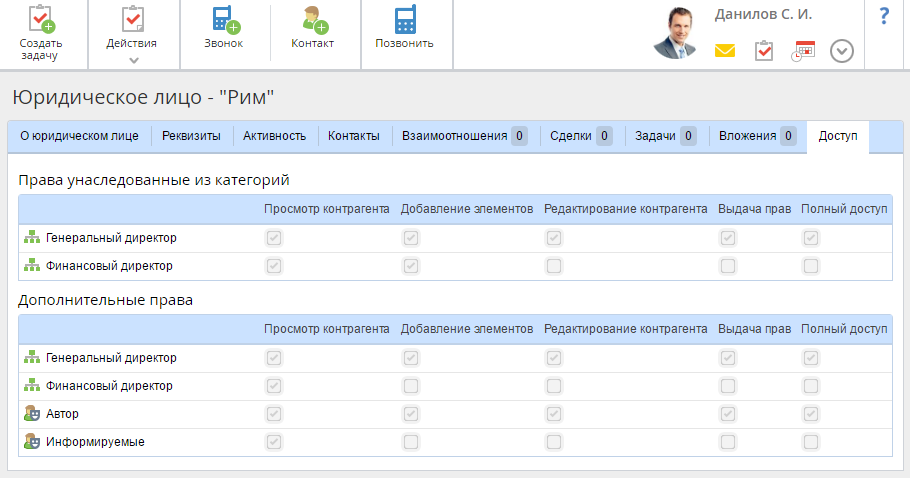Toggle Выдача прав for Финансовый директор in inherited rights

point(728,266)
